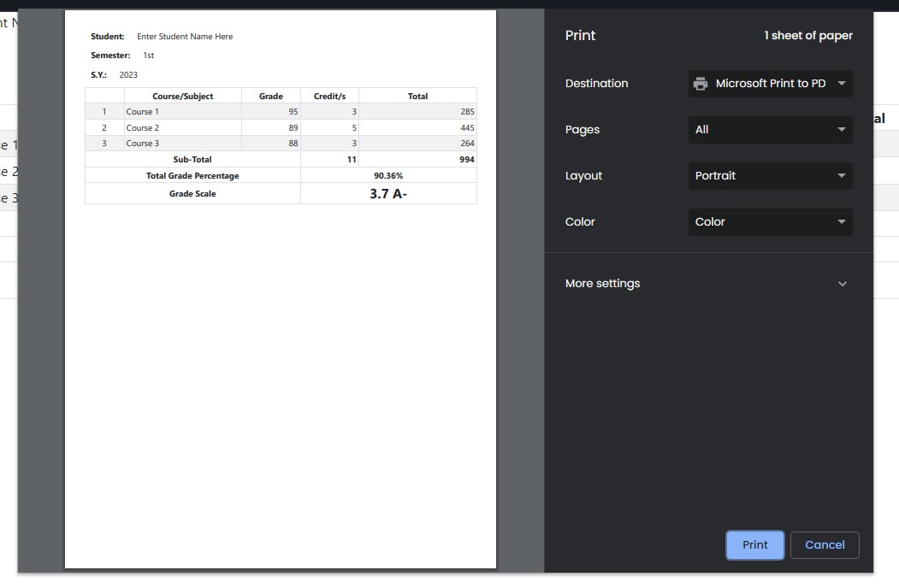Open the Pages dropdown set to All
The width and height of the screenshot is (899, 588).
click(x=770, y=129)
